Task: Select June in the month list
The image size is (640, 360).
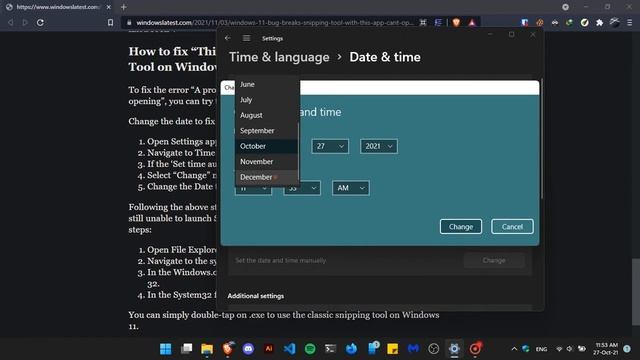Action: [x=267, y=84]
